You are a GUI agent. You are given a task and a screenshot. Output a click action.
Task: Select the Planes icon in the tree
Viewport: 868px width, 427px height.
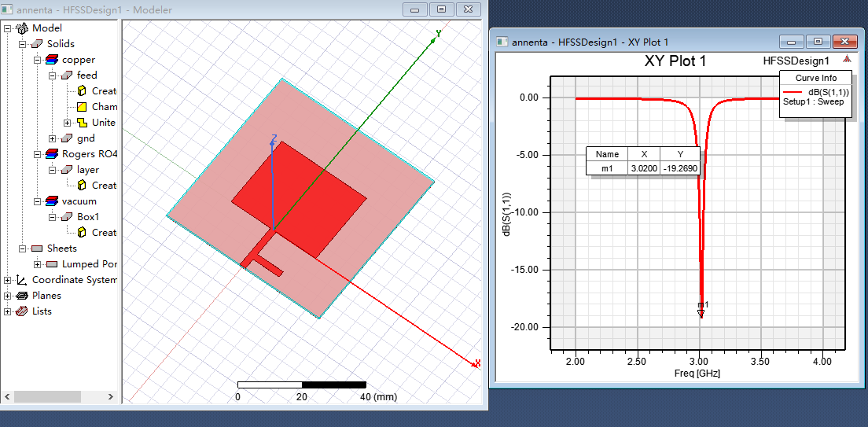(x=22, y=296)
